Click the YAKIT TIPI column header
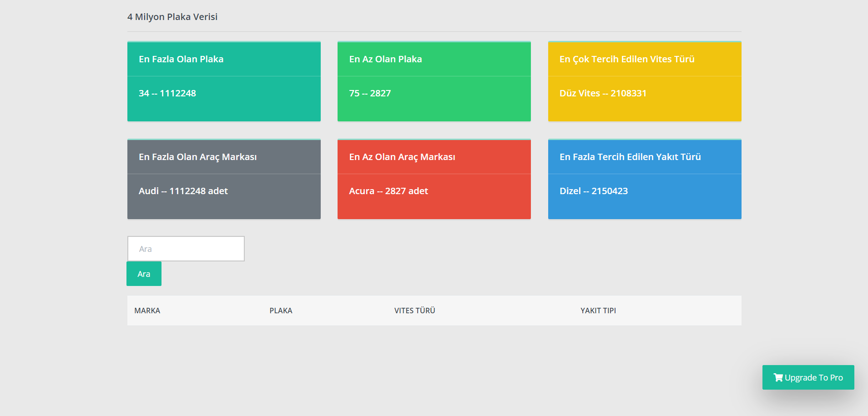This screenshot has width=868, height=416. (x=598, y=311)
